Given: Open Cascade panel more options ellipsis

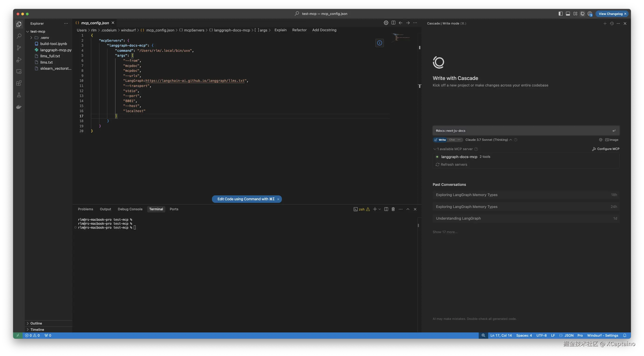Looking at the screenshot, I should pyautogui.click(x=618, y=24).
